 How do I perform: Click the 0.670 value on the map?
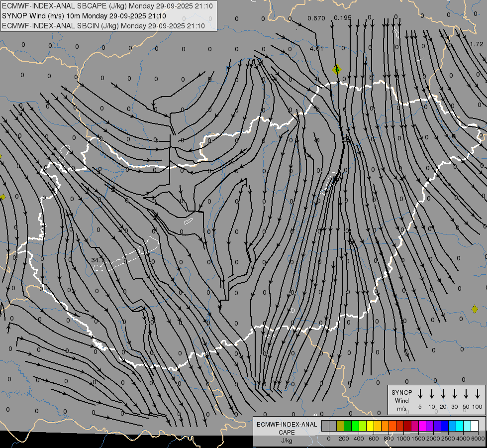pos(316,18)
